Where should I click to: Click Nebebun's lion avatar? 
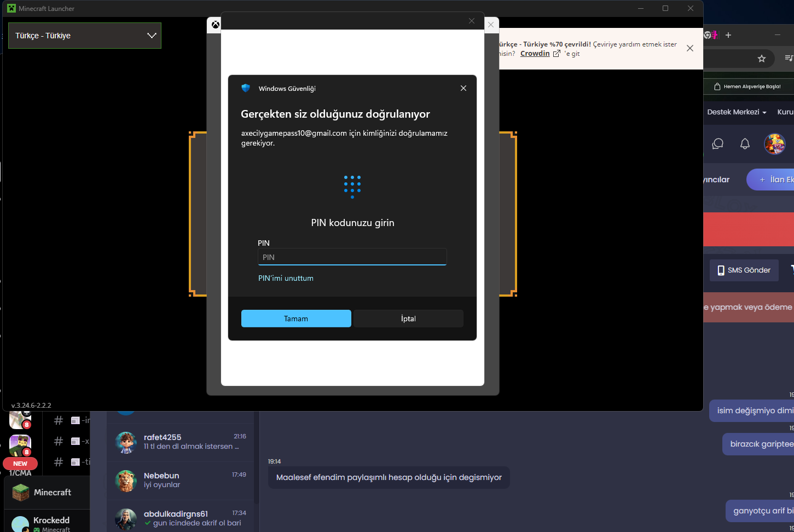point(126,481)
